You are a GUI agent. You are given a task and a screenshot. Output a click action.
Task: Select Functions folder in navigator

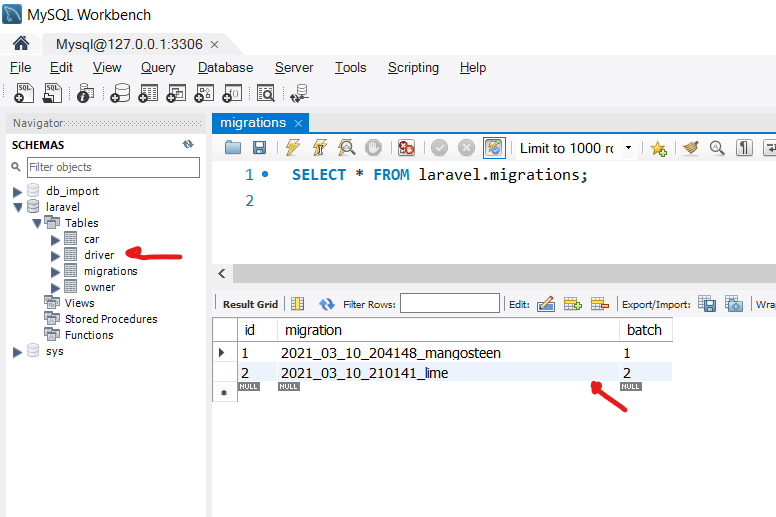point(89,335)
